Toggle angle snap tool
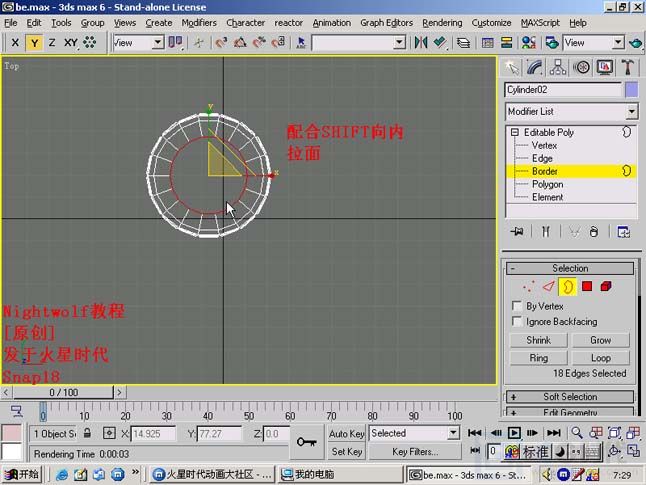646x485 pixels. (x=240, y=42)
